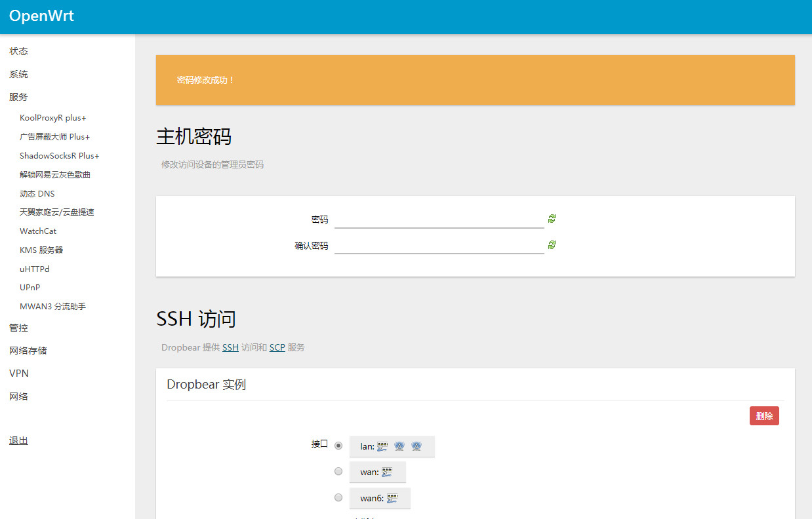The width and height of the screenshot is (812, 519).
Task: Click the 确认密码 field label
Action: tap(312, 246)
